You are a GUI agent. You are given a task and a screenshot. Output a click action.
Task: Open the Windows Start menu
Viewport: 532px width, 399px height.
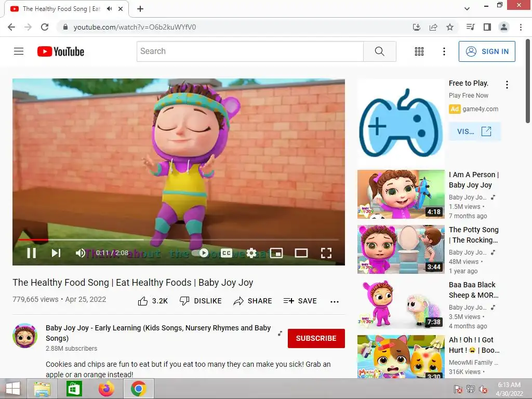[x=13, y=389]
